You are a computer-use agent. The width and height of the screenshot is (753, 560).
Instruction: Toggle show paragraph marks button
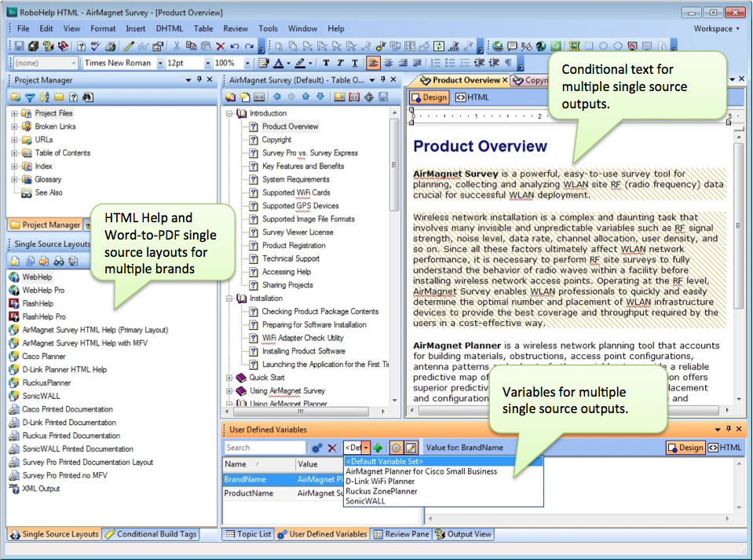pos(508,63)
